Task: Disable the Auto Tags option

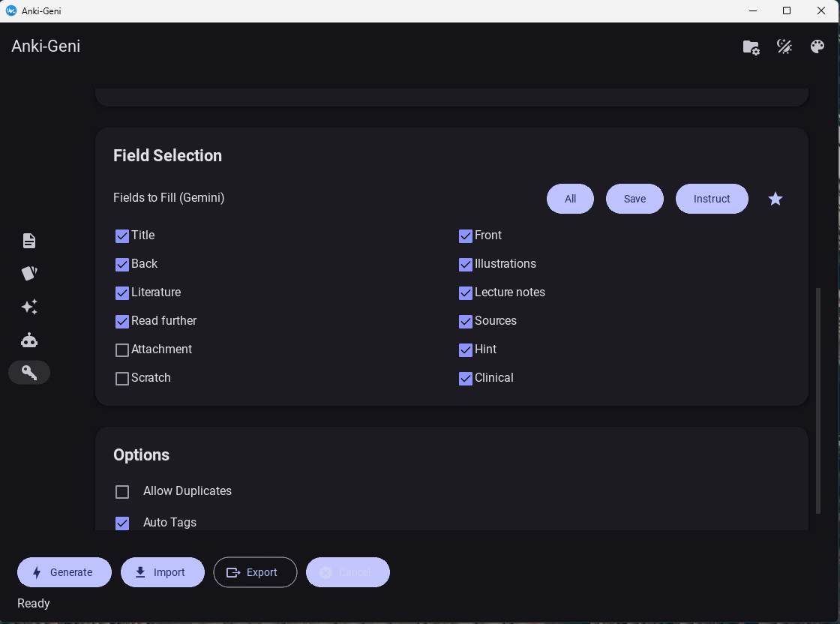Action: [x=122, y=523]
